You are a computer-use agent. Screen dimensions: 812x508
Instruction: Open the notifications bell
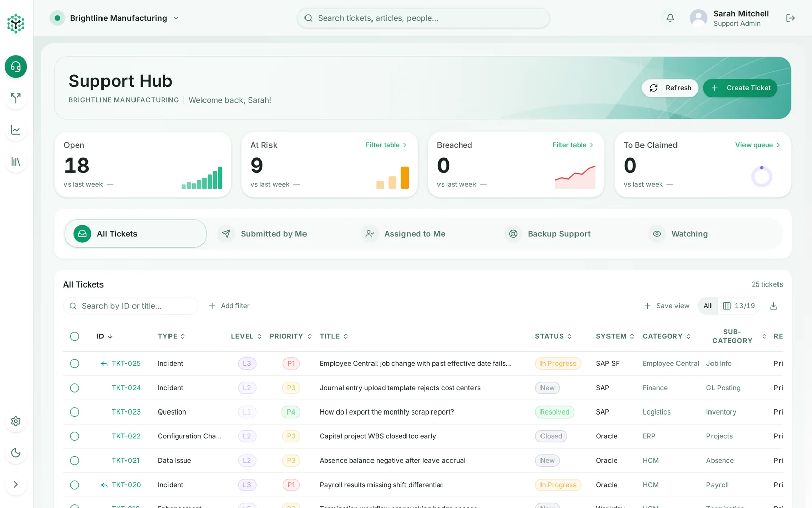point(670,18)
